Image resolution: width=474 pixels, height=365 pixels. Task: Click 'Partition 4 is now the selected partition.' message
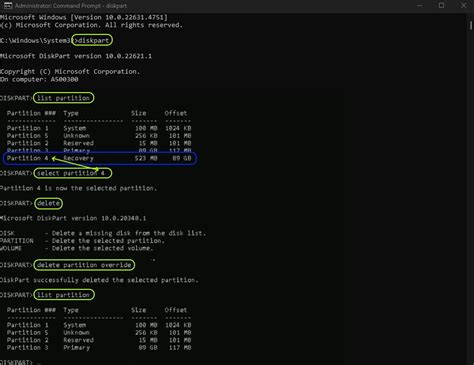[78, 188]
